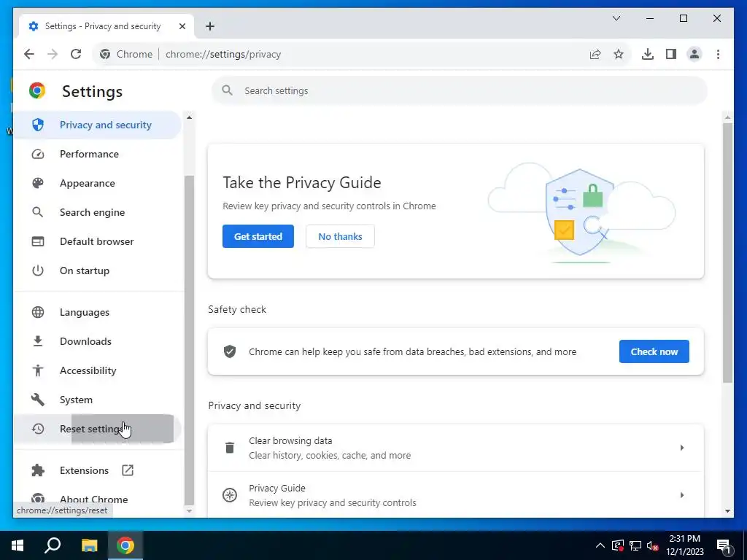Image resolution: width=747 pixels, height=560 pixels.
Task: Dismiss Privacy Guide with No thanks
Action: click(x=340, y=236)
